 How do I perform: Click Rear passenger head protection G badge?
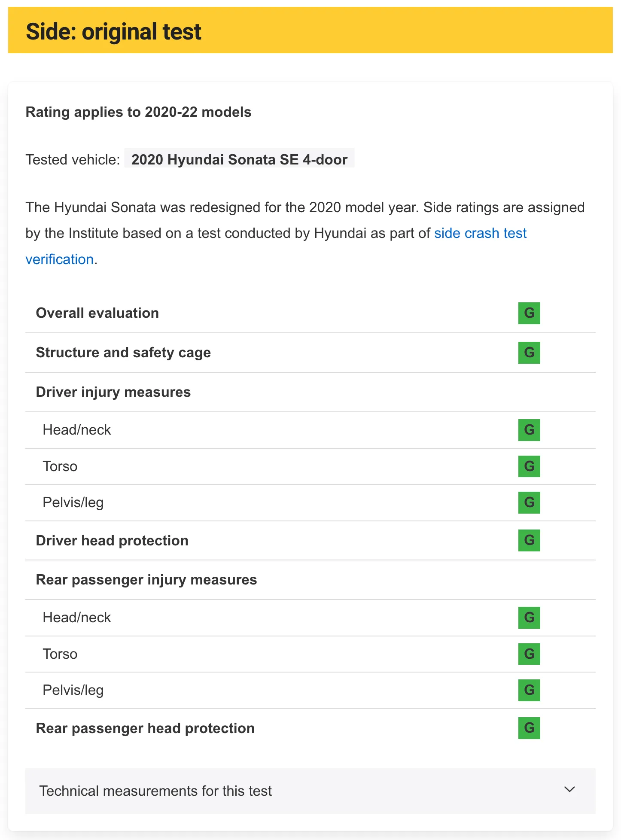pos(529,728)
